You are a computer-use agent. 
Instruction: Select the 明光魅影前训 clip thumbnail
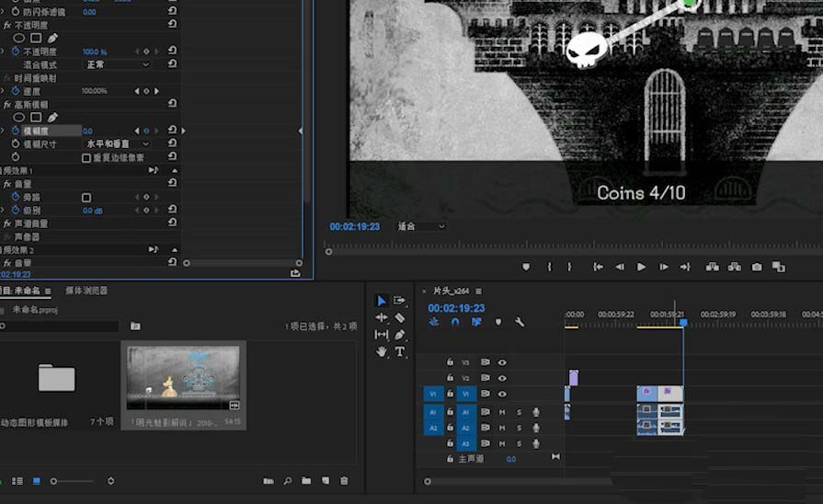(184, 377)
